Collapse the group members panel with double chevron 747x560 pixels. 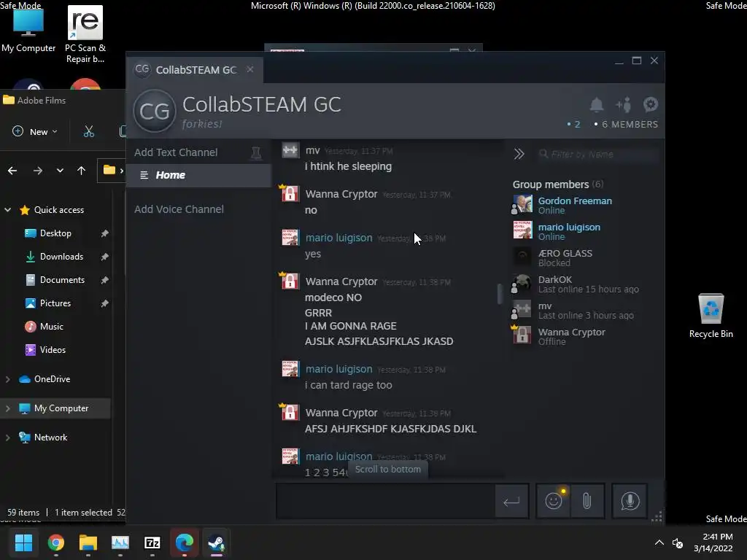click(519, 154)
